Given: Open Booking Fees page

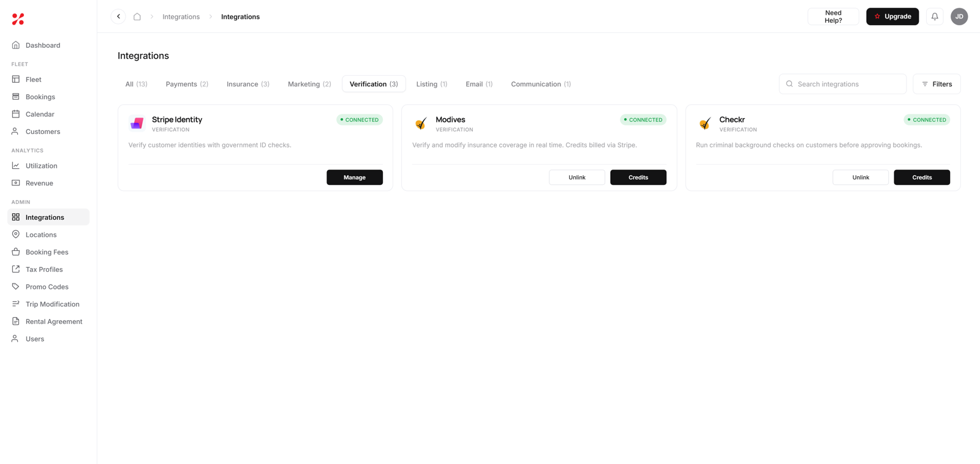Looking at the screenshot, I should [48, 252].
